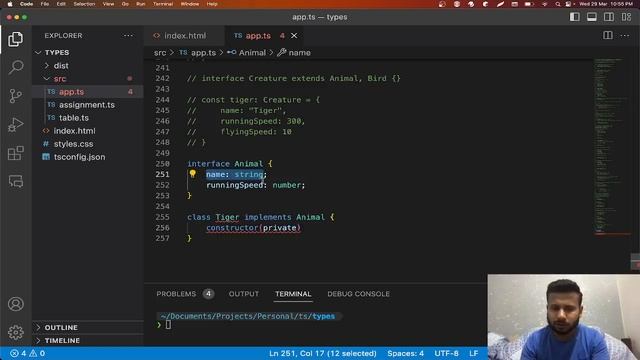This screenshot has width=640, height=360.
Task: Open the Manage gear icon
Action: pyautogui.click(x=16, y=332)
